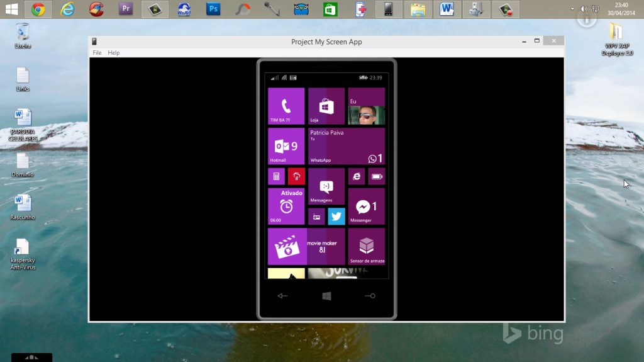644x362 pixels.
Task: Open the radio small tile
Action: (x=316, y=217)
